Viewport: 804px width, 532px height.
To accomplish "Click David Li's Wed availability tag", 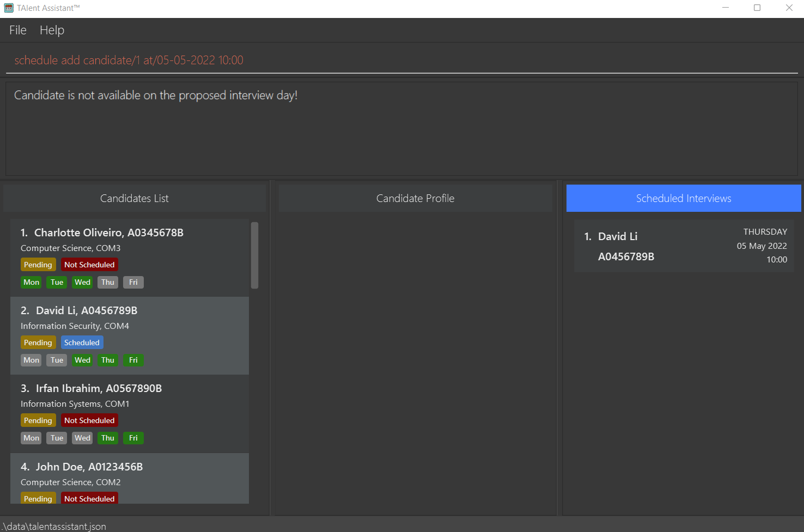I will 82,360.
